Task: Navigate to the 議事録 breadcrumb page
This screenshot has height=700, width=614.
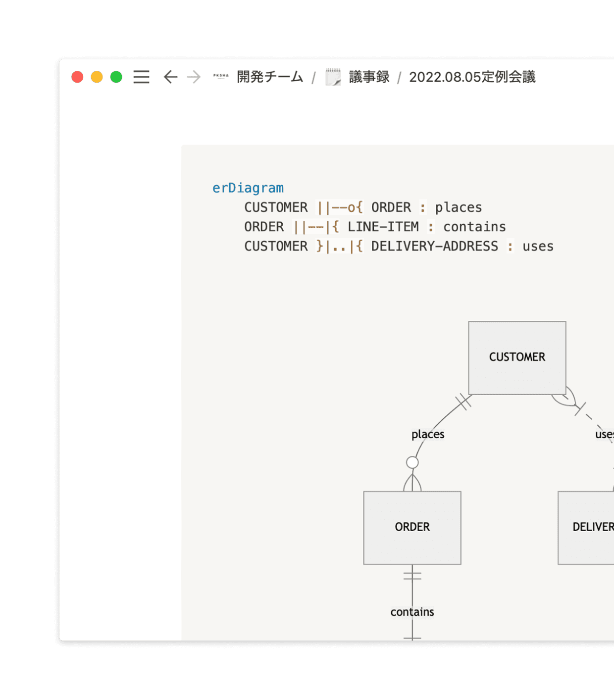Action: coord(369,77)
